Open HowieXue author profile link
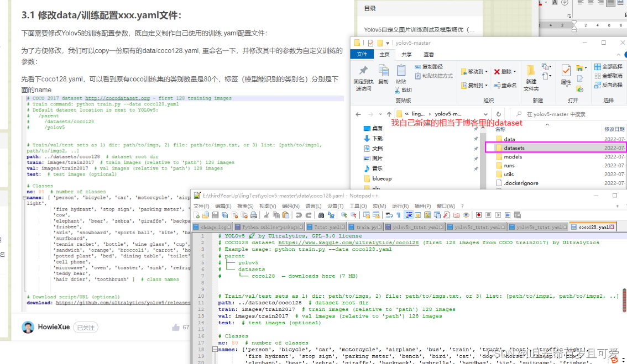Screen dimensions: 627x364 point(54,327)
